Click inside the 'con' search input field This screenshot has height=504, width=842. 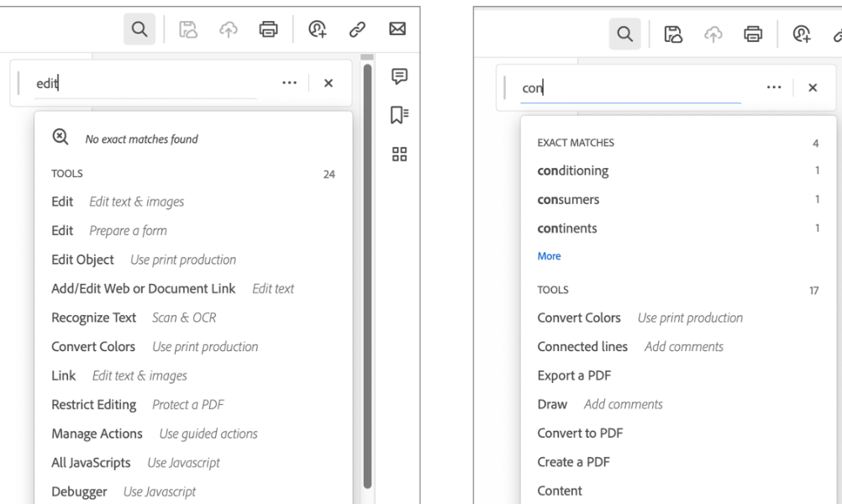605,86
